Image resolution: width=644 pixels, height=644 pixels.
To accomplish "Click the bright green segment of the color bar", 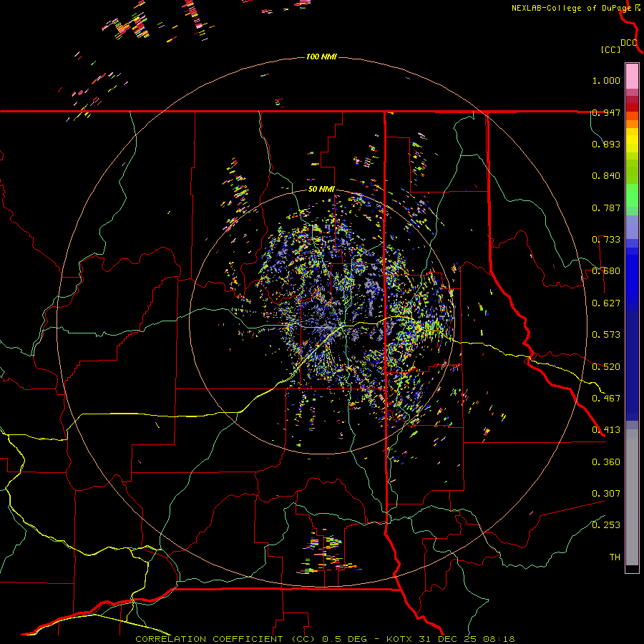I will tap(632, 195).
